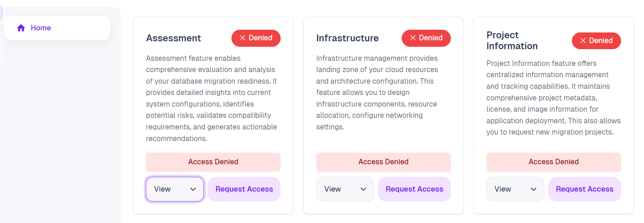Click the Access Denied banner under Assessment
This screenshot has height=223, width=644.
213,162
